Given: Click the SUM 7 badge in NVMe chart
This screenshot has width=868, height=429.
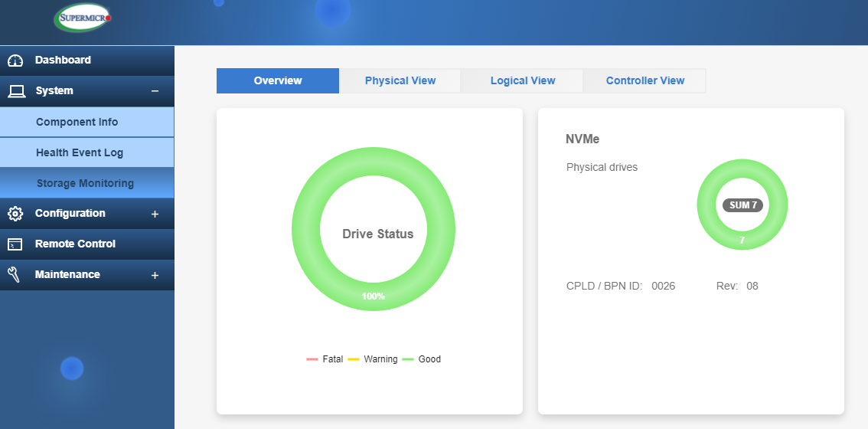Looking at the screenshot, I should 742,205.
